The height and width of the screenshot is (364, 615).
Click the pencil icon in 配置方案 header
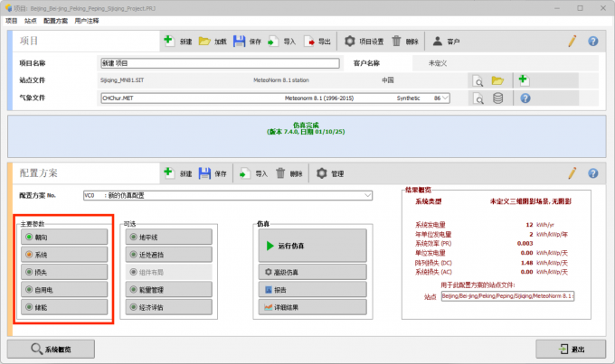point(572,173)
